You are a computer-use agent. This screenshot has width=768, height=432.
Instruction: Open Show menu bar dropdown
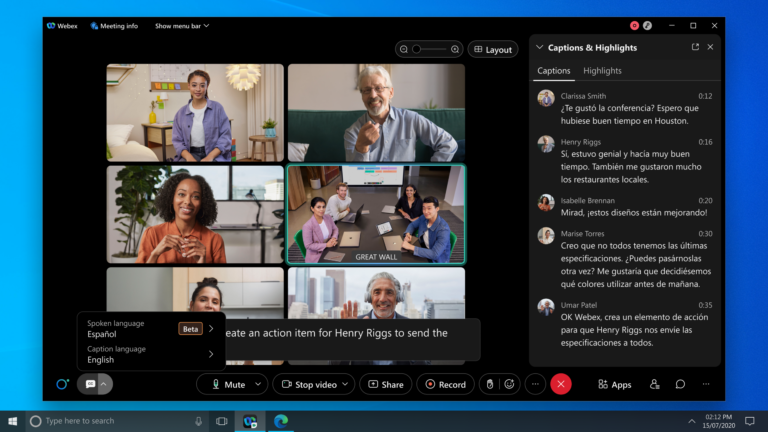pyautogui.click(x=182, y=26)
